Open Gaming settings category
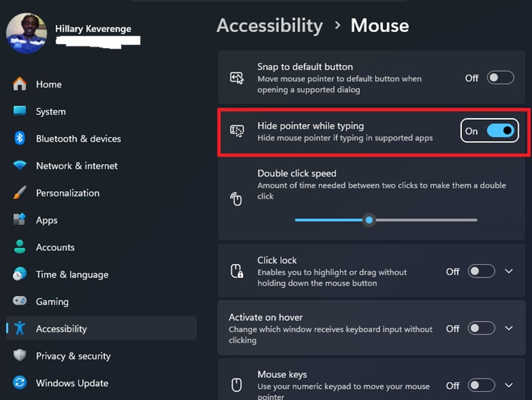Screen dimensions: 532x400 coord(101,301)
